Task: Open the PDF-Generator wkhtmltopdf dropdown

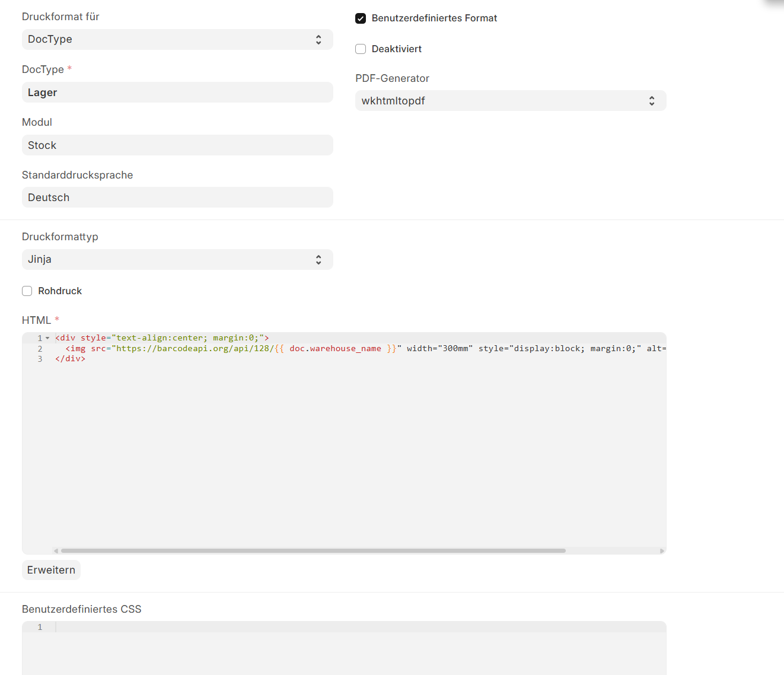Action: (510, 101)
